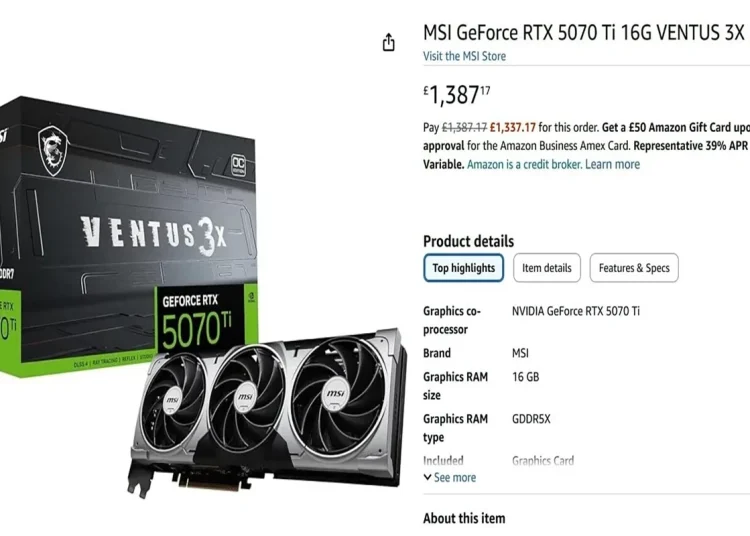Click the NVIDIA GeForce RTX 5070 Ti spec value
The width and height of the screenshot is (750, 536).
(x=575, y=311)
